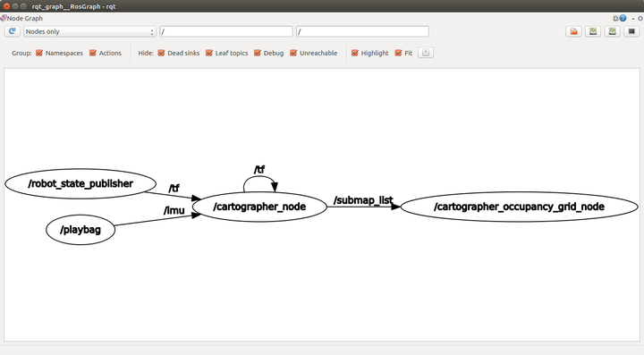Select the /cartographer_node ellipse
Image resolution: width=644 pixels, height=355 pixels.
(x=259, y=207)
